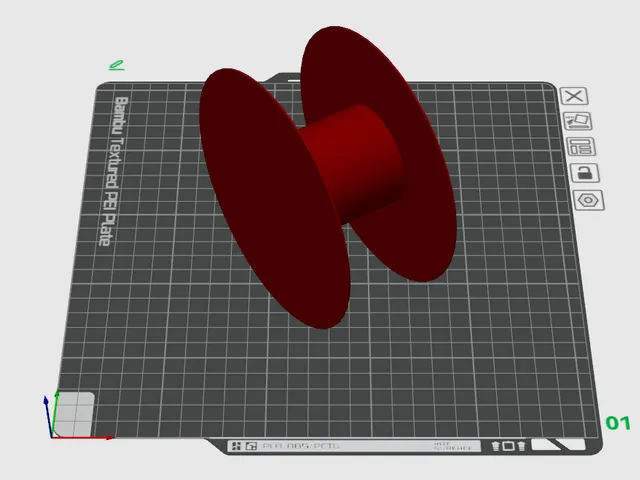Click the green plate number 01

[618, 423]
